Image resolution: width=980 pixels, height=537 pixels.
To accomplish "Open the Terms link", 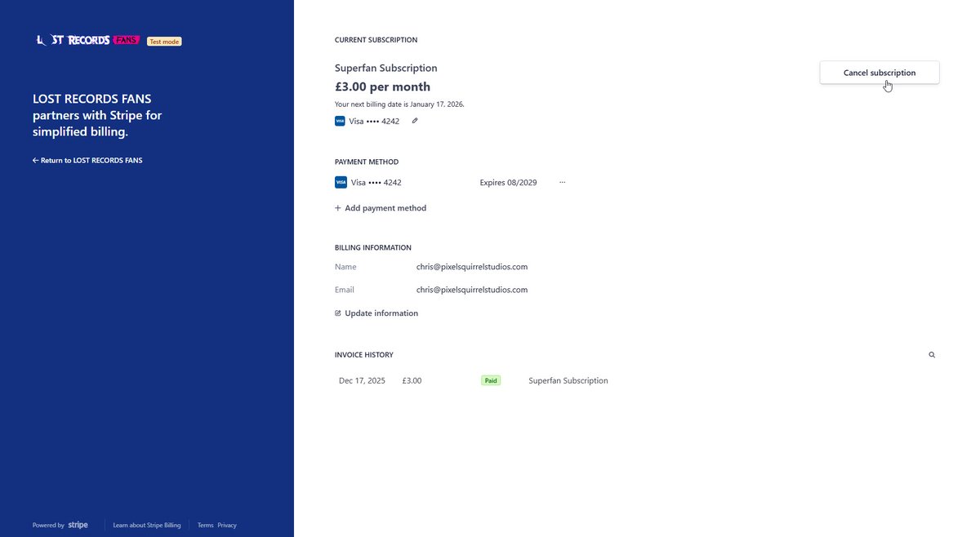I will 205,526.
